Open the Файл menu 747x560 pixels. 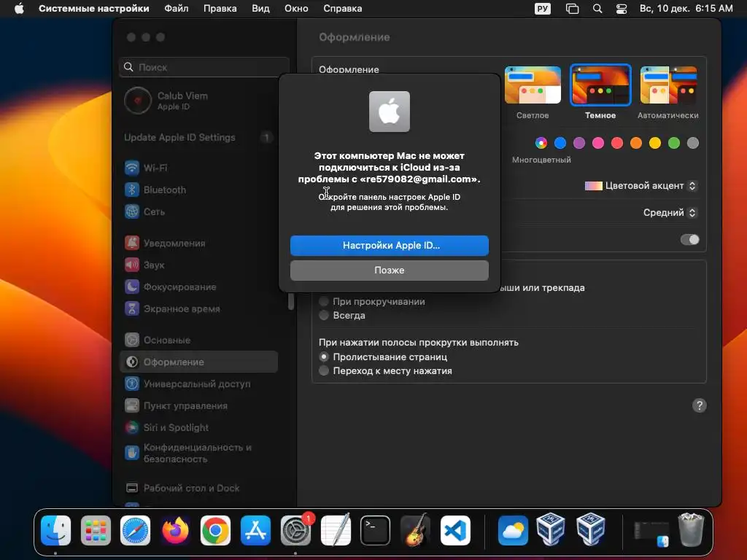click(x=177, y=9)
